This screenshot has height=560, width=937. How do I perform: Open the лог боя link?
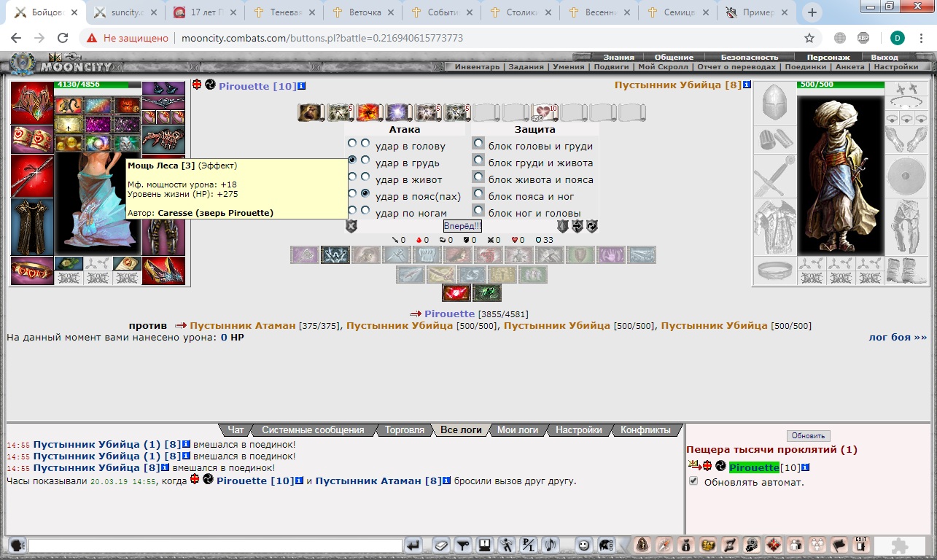[898, 338]
